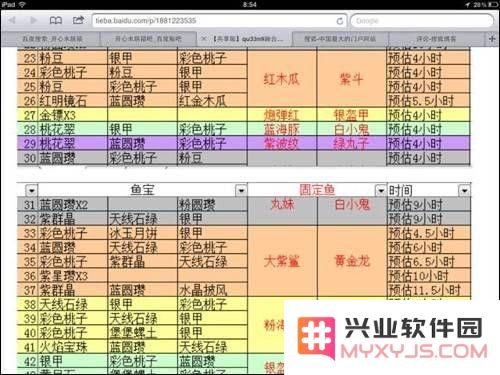Add a new tab with plus icon
Image resolution: width=500 pixels, height=375 pixels.
click(492, 39)
